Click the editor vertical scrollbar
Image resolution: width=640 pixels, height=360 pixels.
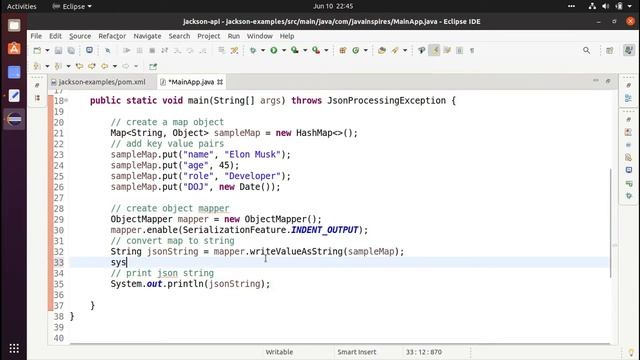coord(611,223)
